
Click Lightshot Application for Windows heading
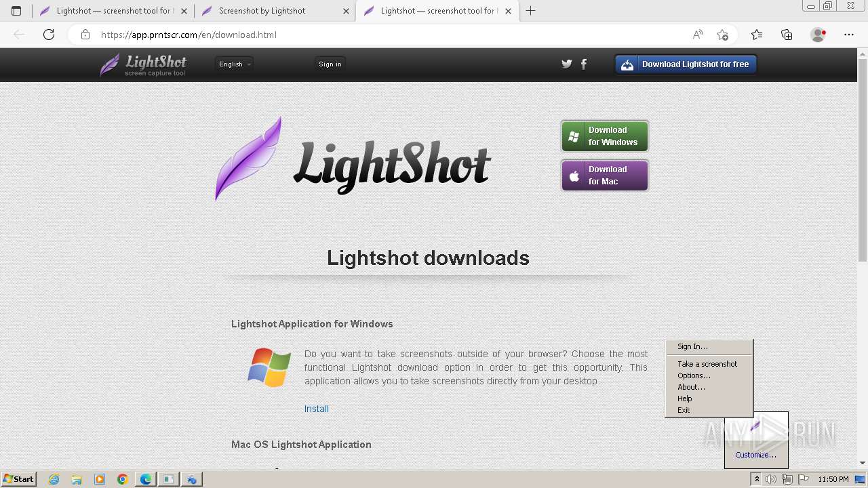pyautogui.click(x=312, y=324)
